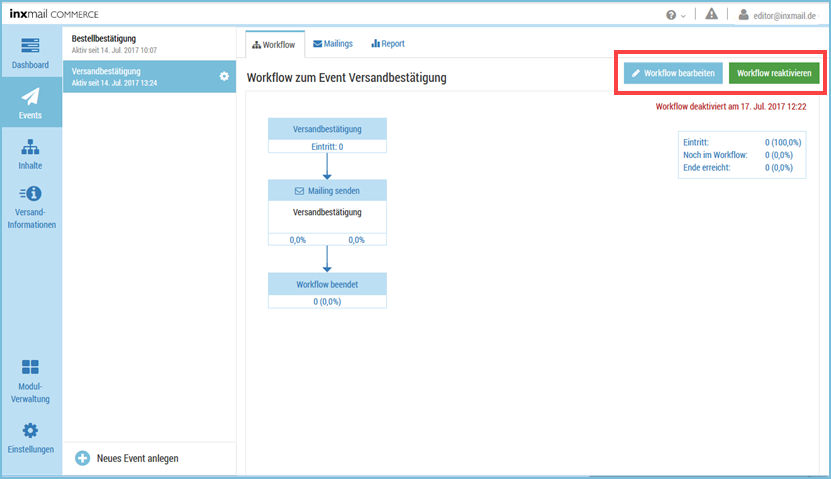Click the envelope icon in Mailing senden
Viewport: 831px width, 479px height.
299,191
